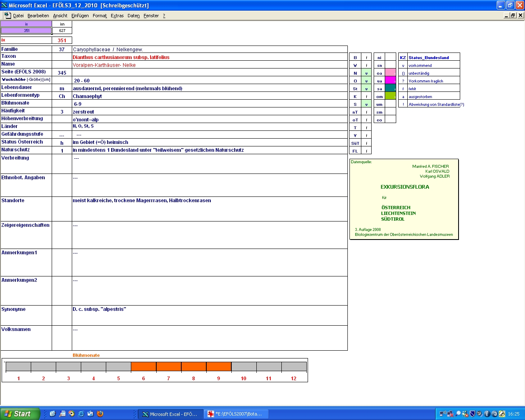Select the Status_Bundesland header cell
Screen dimensions: 525x420
point(434,57)
